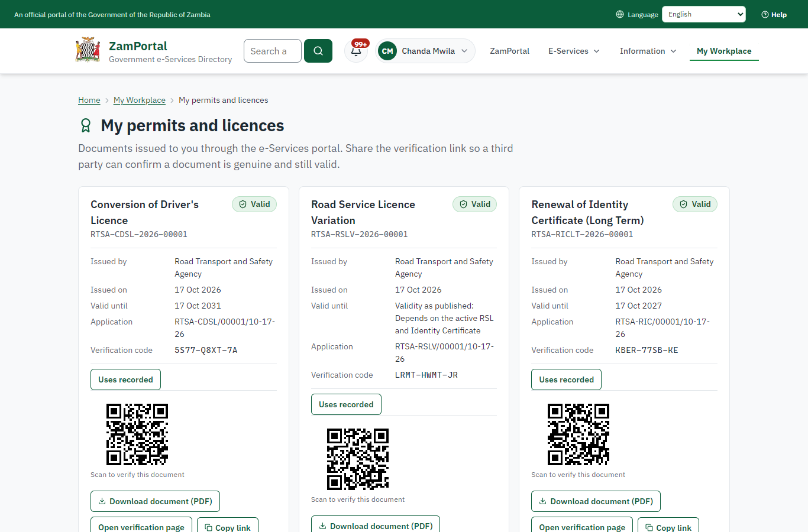The image size is (808, 532).
Task: Click the ribbon icon beside page heading
Action: (86, 125)
